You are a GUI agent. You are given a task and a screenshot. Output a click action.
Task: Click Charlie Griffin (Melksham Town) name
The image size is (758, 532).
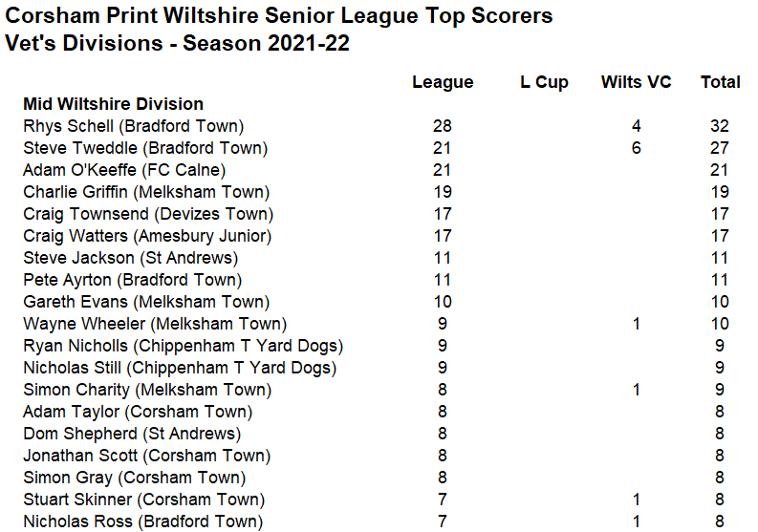click(x=146, y=192)
